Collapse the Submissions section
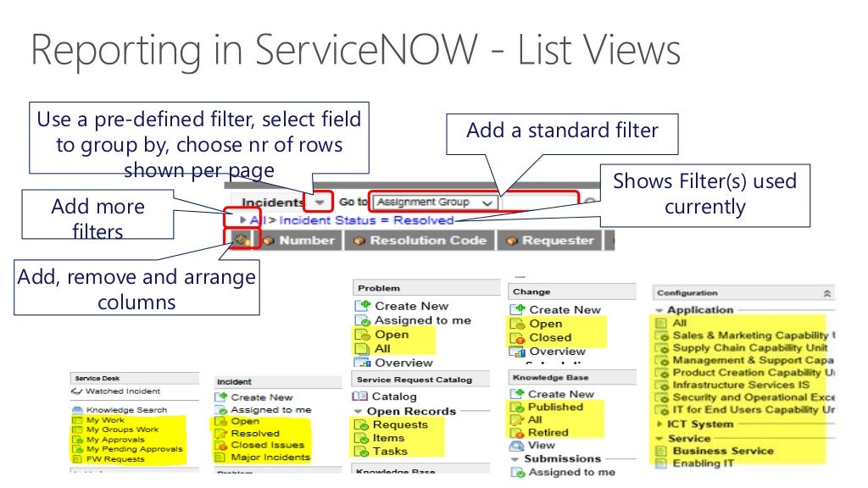The height and width of the screenshot is (488, 868). [x=515, y=459]
